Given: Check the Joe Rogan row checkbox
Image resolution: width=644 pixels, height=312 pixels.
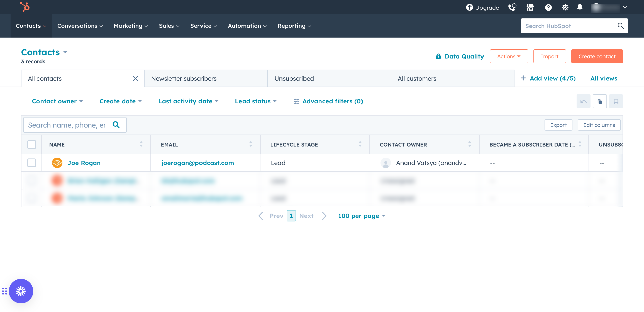Looking at the screenshot, I should [x=32, y=163].
